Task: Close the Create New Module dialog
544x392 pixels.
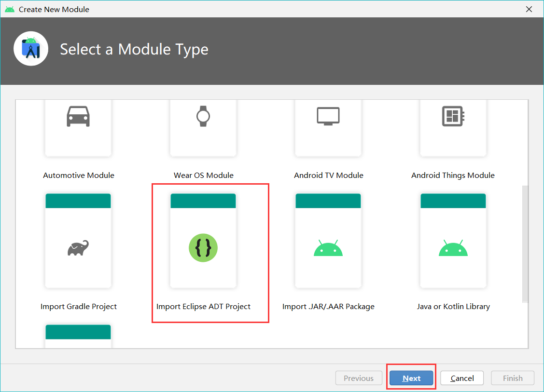Action: [529, 9]
